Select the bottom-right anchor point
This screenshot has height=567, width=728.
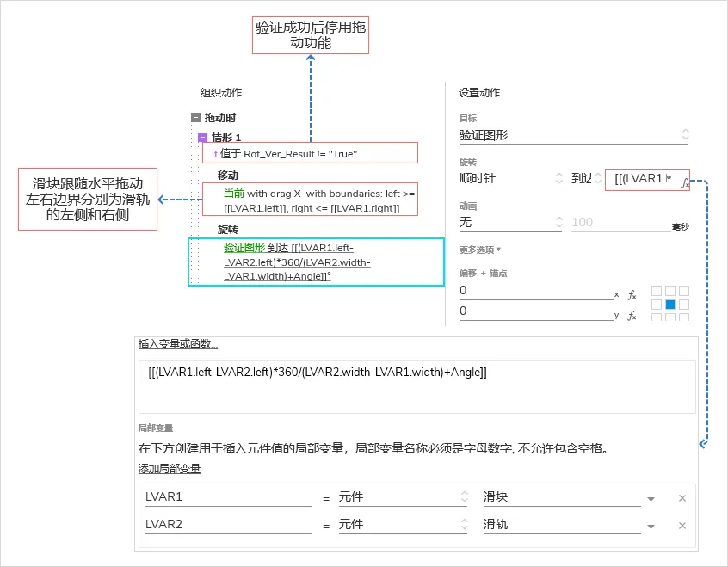(x=684, y=317)
